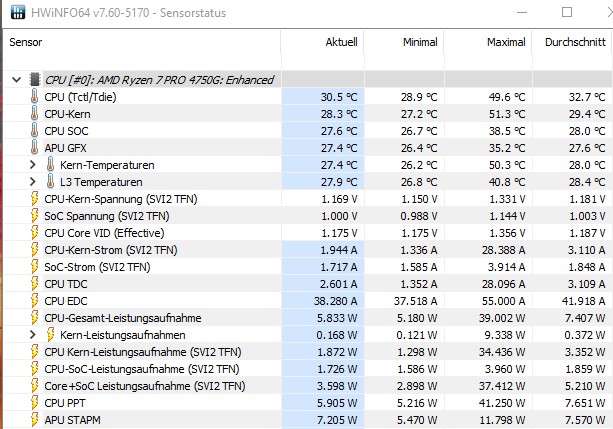Image resolution: width=613 pixels, height=429 pixels.
Task: Click lightning icon beside CPU-Kern-Strom
Action: 34,250
